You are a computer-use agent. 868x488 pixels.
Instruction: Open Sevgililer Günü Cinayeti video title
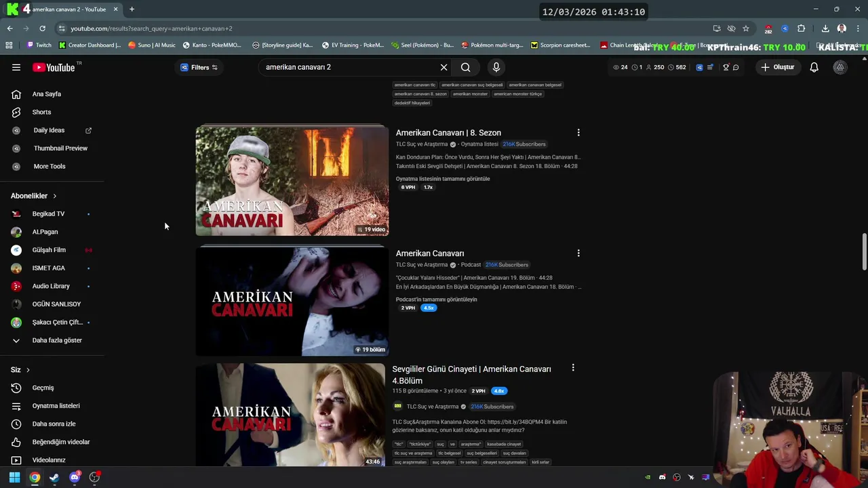[471, 375]
